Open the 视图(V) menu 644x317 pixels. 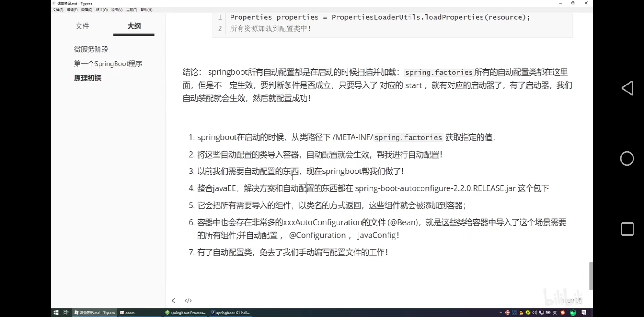[x=117, y=10]
